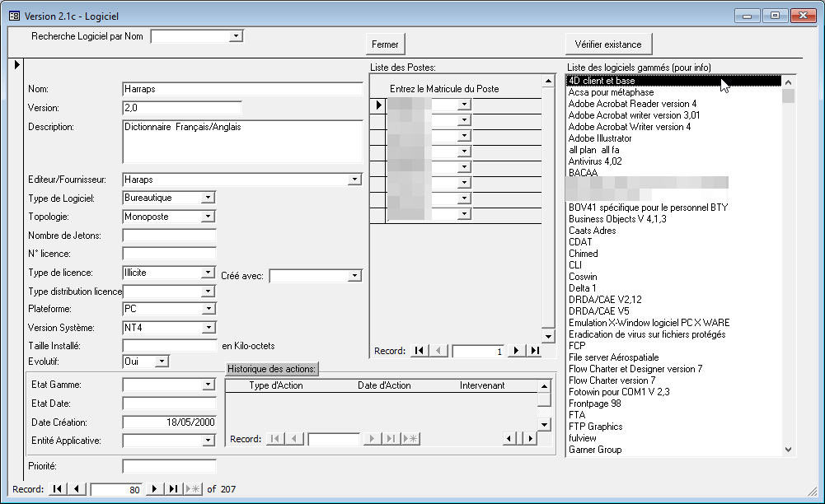Screen dimensions: 825x504
Task: Click into the Version field
Action: pyautogui.click(x=181, y=108)
